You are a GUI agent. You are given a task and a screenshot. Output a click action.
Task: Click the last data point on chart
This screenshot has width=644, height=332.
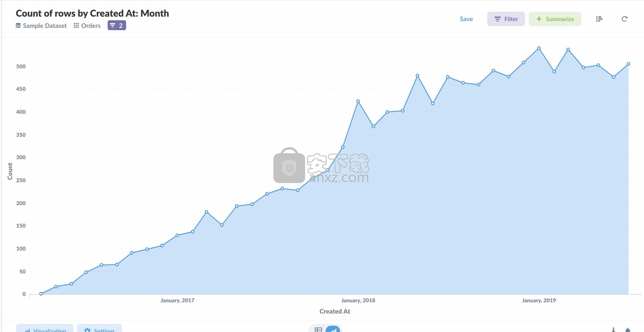click(x=629, y=64)
